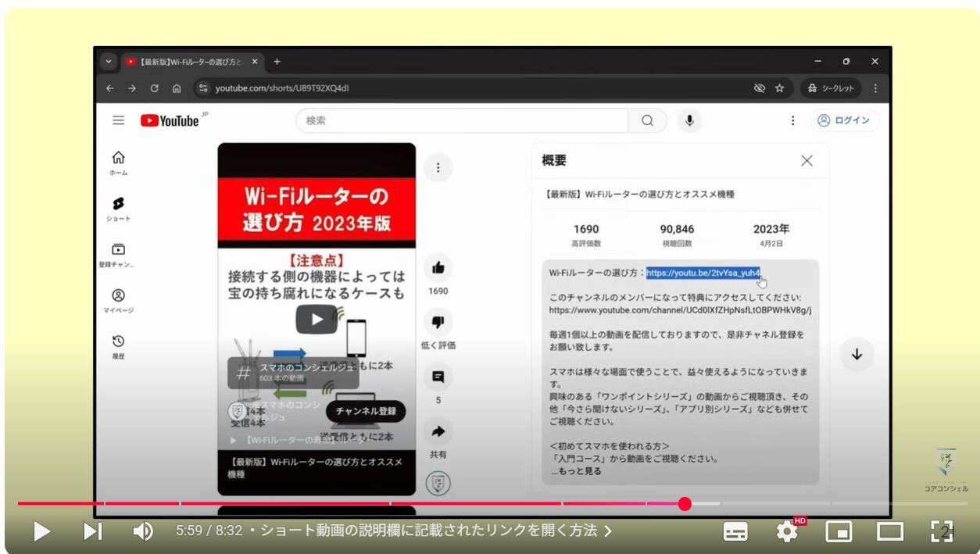Image resolution: width=980 pixels, height=554 pixels.
Task: Open the tab search dropdown arrow
Action: pyautogui.click(x=108, y=61)
